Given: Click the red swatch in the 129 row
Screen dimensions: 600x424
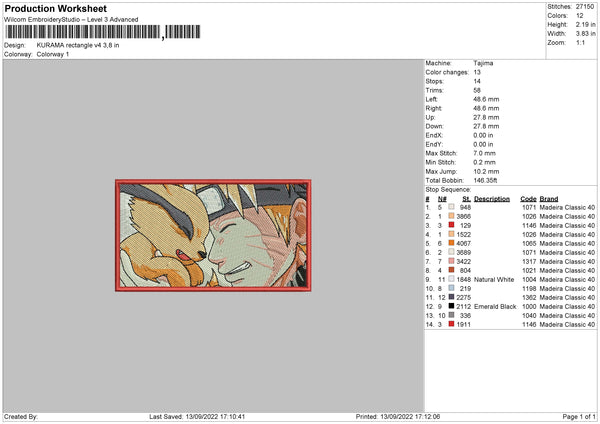Looking at the screenshot, I should (x=452, y=225).
